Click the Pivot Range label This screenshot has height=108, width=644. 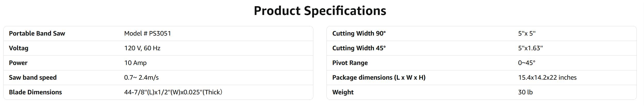[x=350, y=63]
